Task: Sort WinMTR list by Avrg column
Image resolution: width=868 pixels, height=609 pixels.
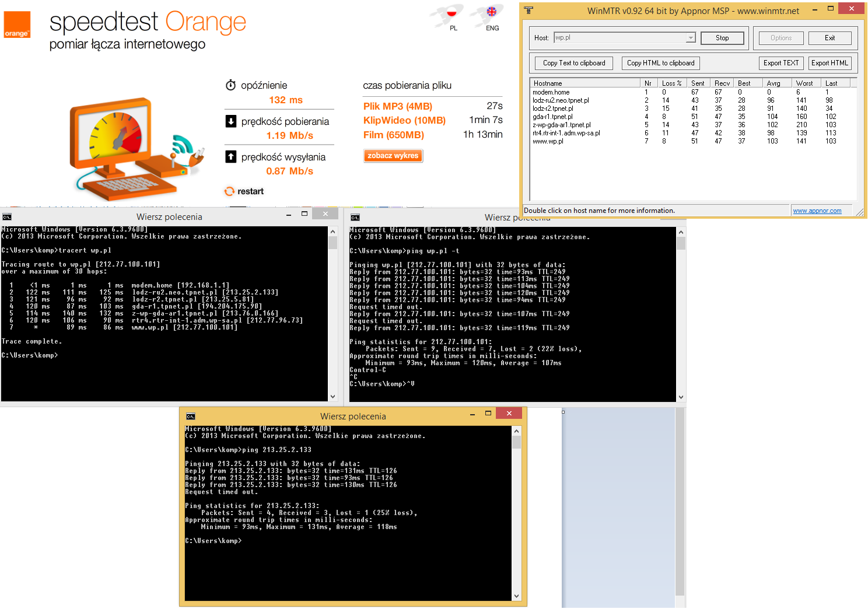Action: pyautogui.click(x=778, y=83)
